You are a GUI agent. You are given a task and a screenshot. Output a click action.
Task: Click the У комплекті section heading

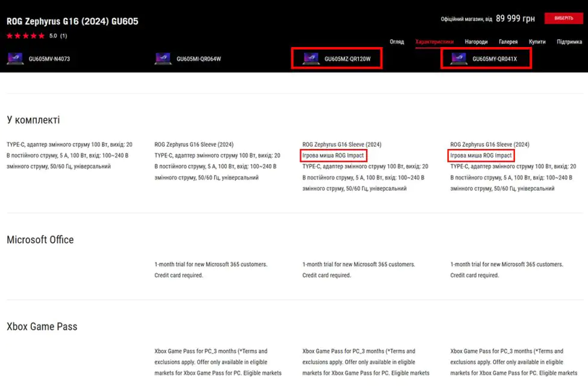tap(33, 120)
